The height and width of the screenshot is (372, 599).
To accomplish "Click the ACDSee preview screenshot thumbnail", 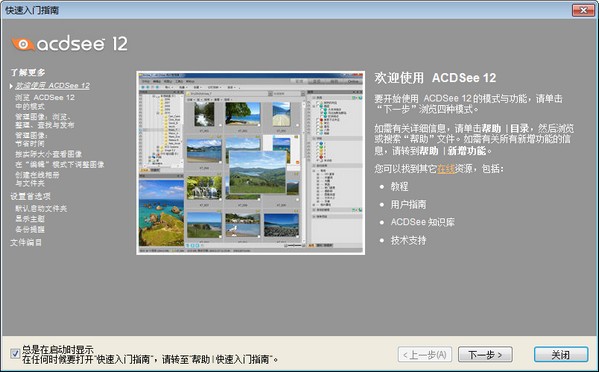I will (x=251, y=163).
